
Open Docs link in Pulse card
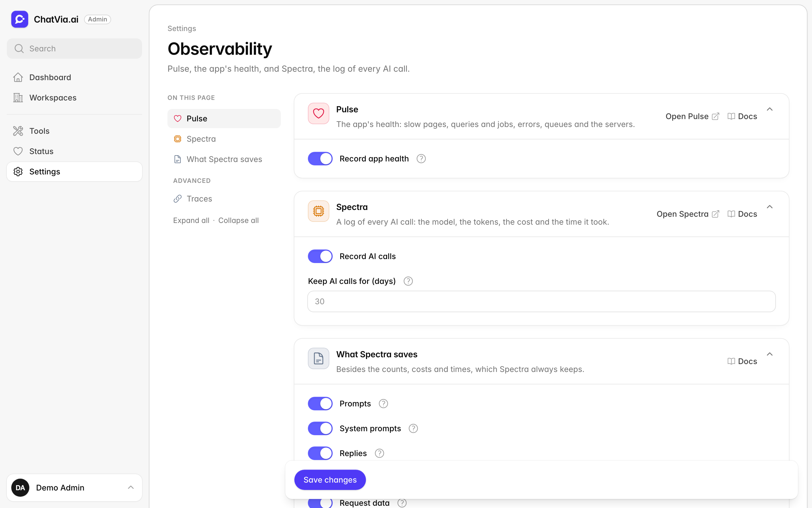742,116
